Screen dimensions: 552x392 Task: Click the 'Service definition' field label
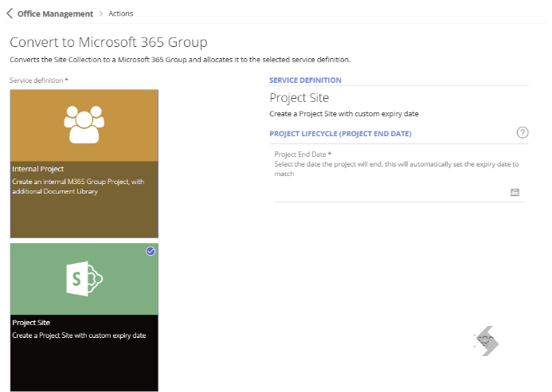(37, 80)
